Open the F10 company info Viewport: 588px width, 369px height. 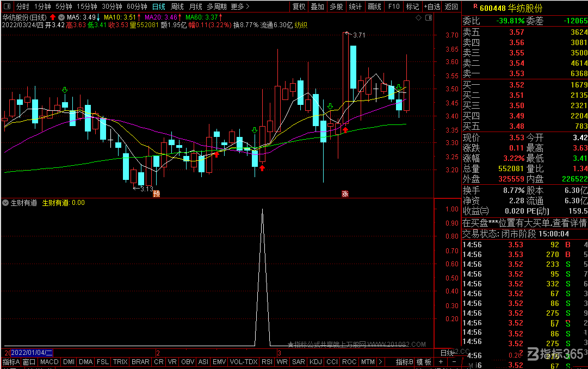(394, 7)
